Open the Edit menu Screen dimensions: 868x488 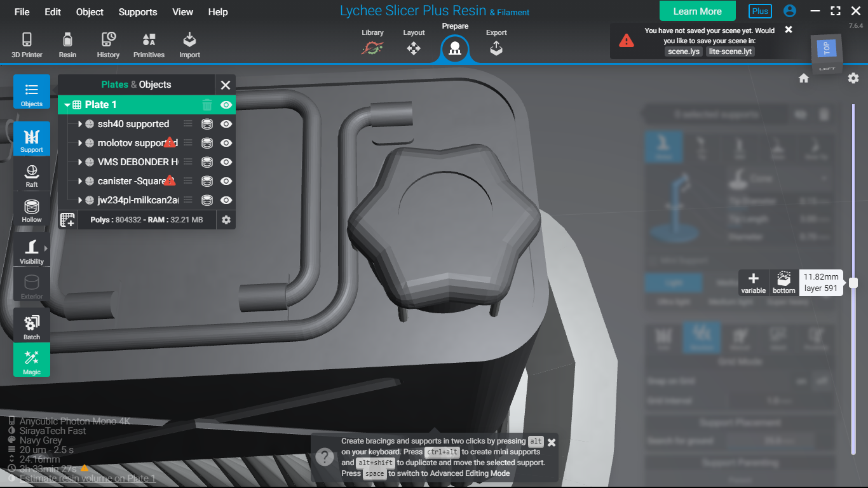53,12
